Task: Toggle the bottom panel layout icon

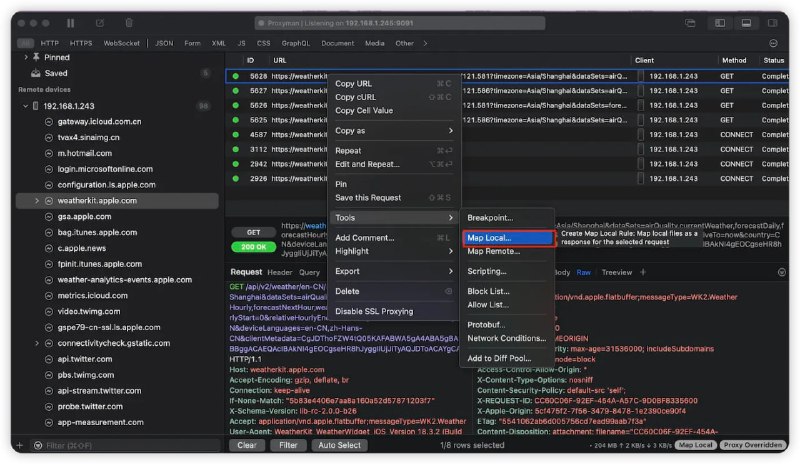Action: [x=746, y=23]
